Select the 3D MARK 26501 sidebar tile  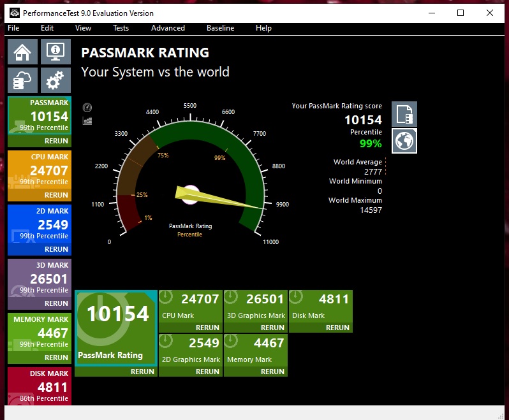pos(40,278)
